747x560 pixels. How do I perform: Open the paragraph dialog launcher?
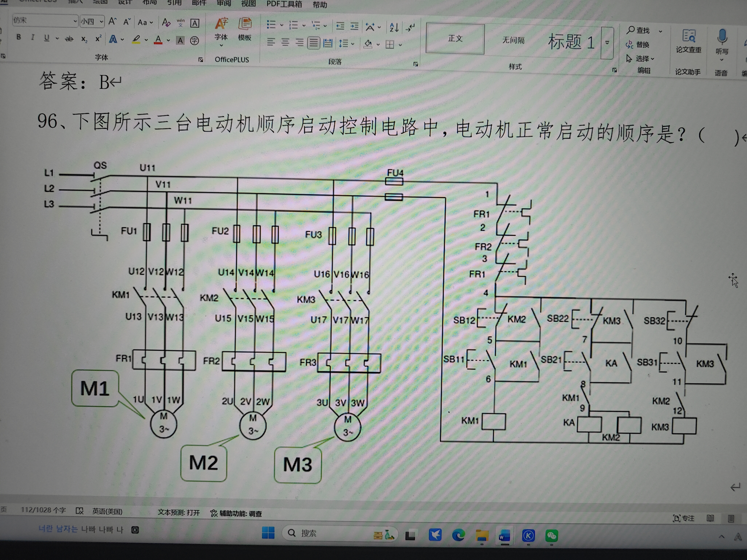pyautogui.click(x=415, y=64)
